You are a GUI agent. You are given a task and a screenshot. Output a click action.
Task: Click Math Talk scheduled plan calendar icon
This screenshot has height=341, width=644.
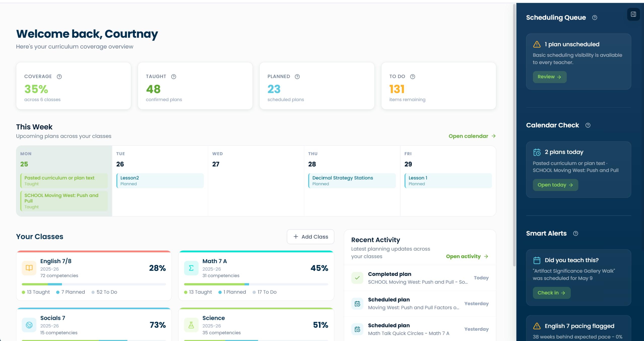357,329
